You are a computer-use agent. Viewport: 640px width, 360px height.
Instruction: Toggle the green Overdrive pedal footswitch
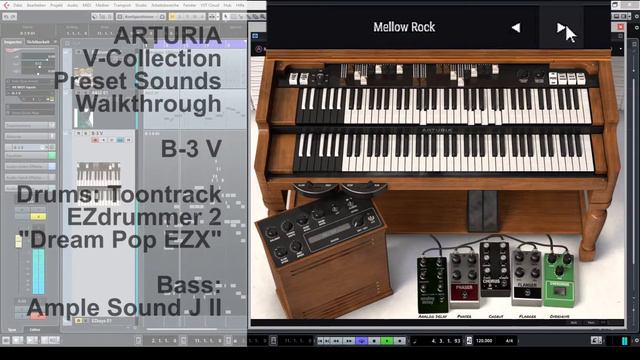click(x=559, y=291)
